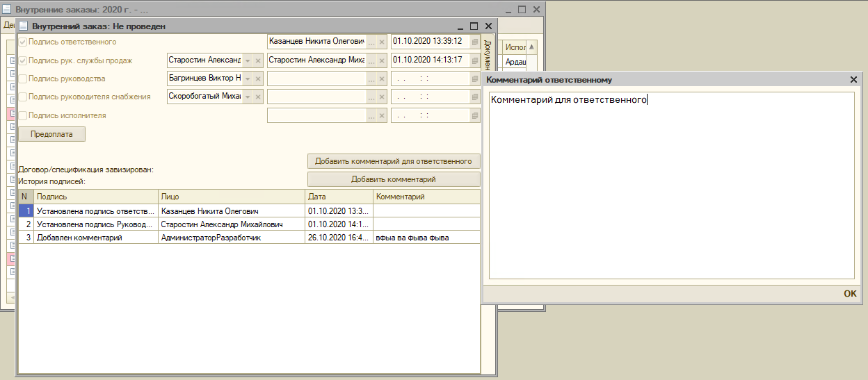Click Испол column header in background window
The height and width of the screenshot is (380, 868).
tap(515, 47)
